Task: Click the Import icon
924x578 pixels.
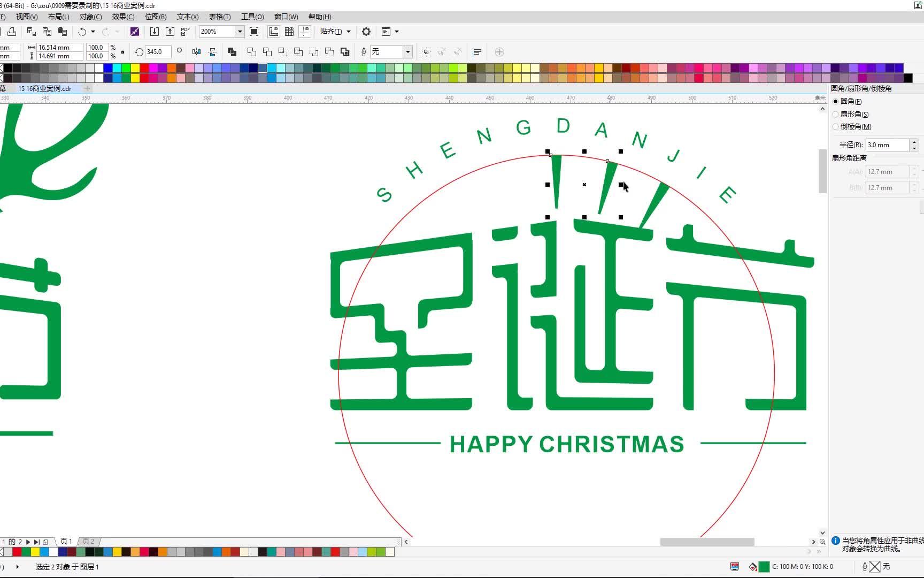Action: coord(154,32)
